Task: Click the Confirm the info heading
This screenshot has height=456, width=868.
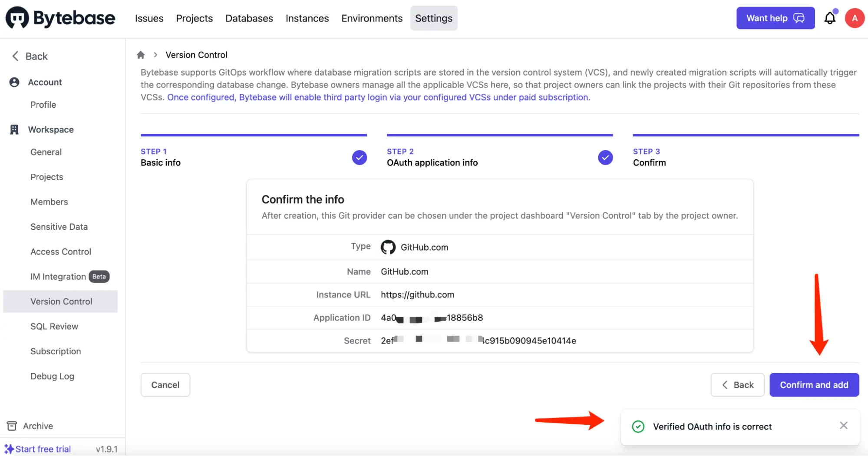Action: pos(303,199)
